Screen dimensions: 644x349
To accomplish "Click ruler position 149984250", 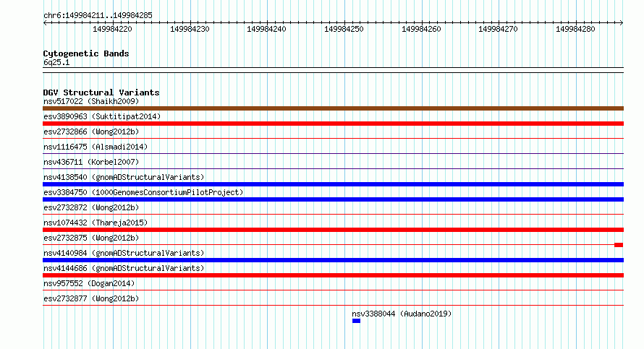I will 344,29.
